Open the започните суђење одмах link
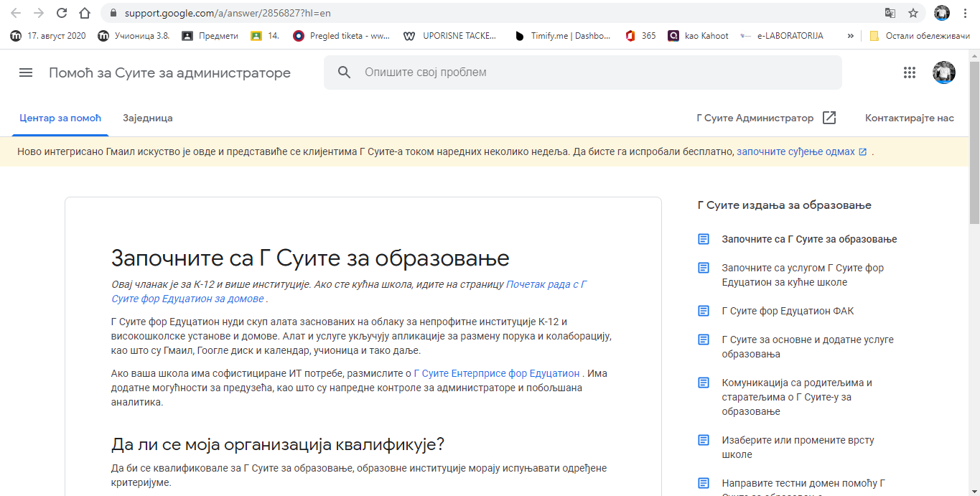 pyautogui.click(x=795, y=151)
